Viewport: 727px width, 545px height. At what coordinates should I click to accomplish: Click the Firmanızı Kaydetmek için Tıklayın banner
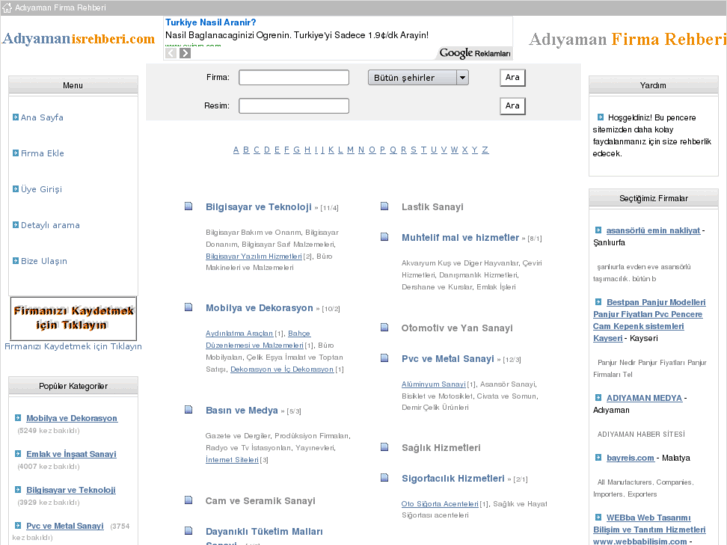pos(73,318)
